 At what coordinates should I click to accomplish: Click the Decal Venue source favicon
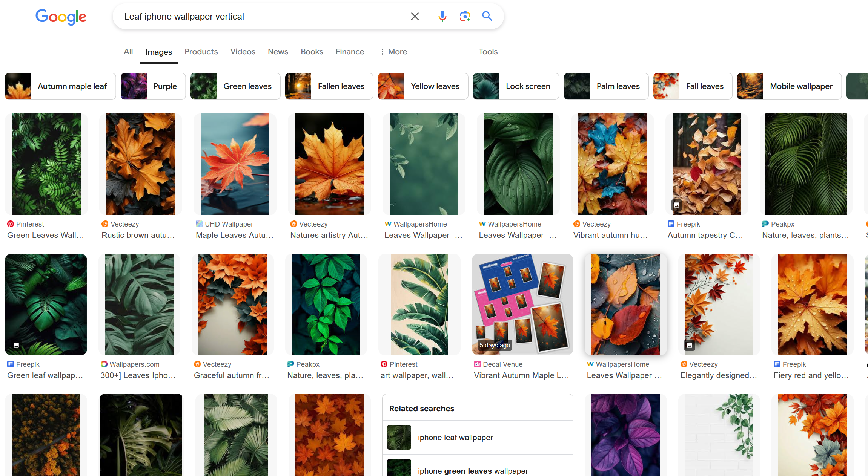pyautogui.click(x=477, y=364)
